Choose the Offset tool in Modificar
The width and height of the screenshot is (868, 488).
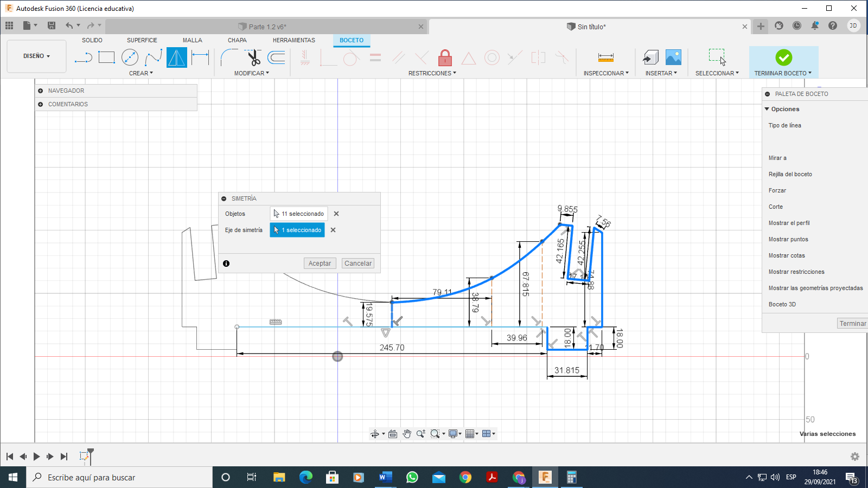click(x=277, y=57)
